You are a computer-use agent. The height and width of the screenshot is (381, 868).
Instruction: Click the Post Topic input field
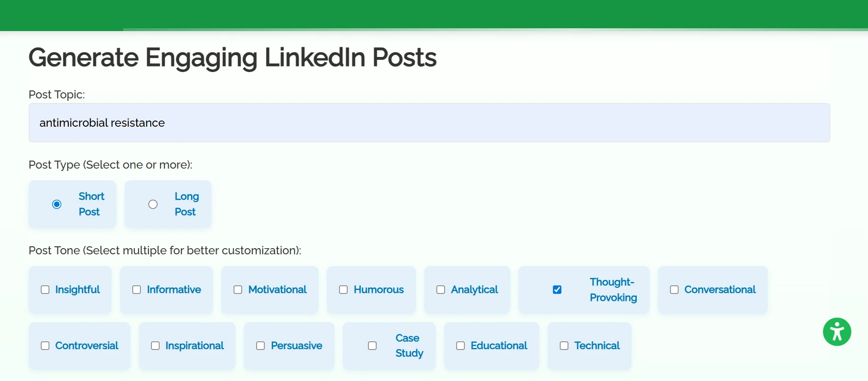(x=429, y=123)
